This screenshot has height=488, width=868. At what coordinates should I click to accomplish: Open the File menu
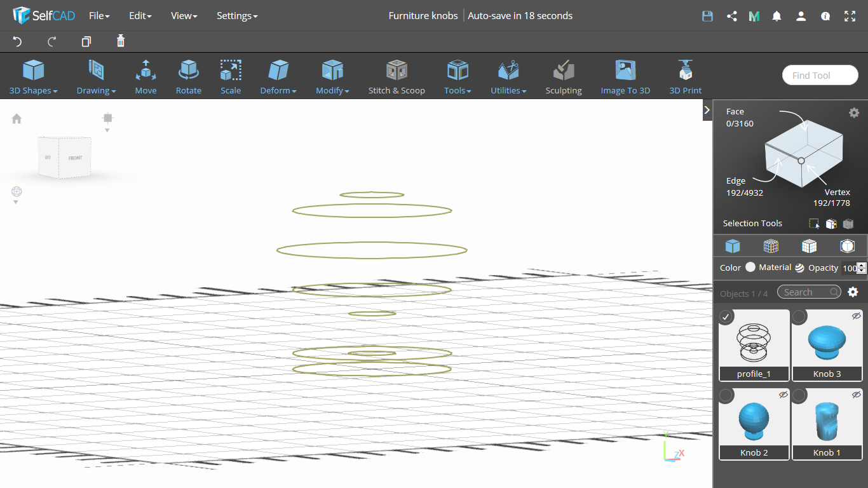tap(99, 16)
